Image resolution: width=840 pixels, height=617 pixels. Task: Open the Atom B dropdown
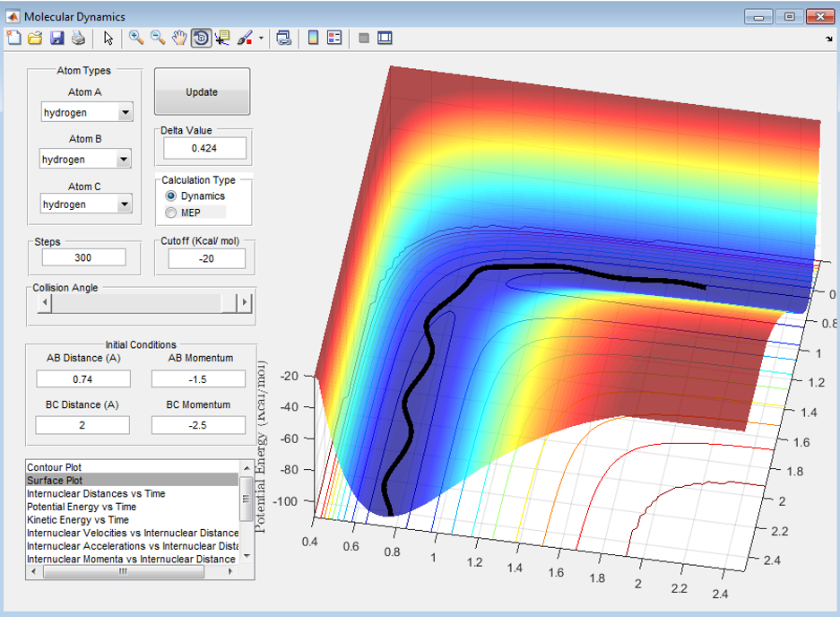point(124,160)
